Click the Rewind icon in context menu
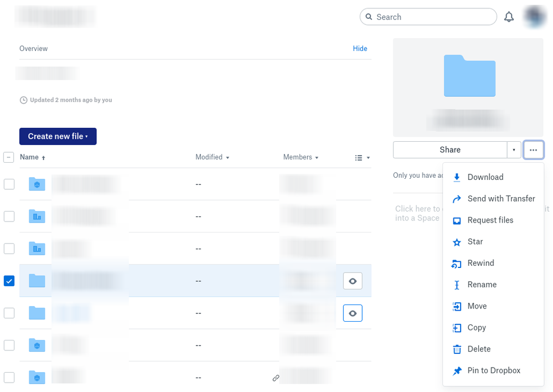Image resolution: width=553 pixels, height=392 pixels. point(457,264)
